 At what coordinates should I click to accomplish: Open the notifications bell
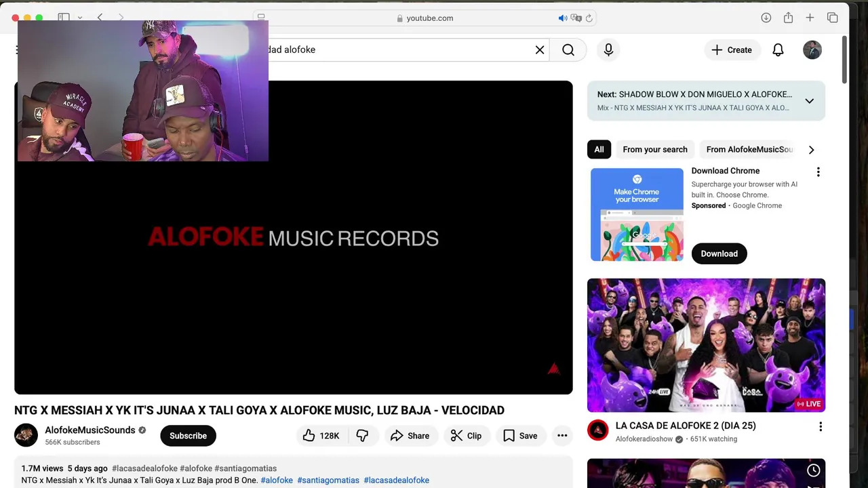click(778, 49)
